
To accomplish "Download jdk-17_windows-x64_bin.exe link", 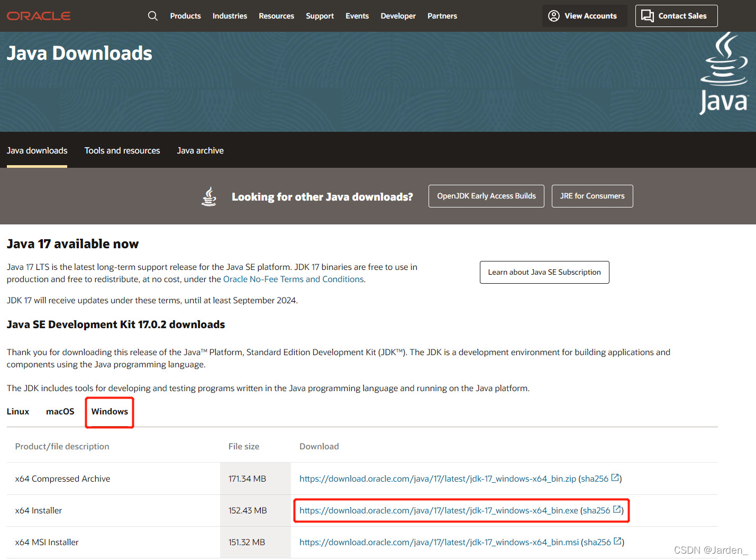I will 439,510.
